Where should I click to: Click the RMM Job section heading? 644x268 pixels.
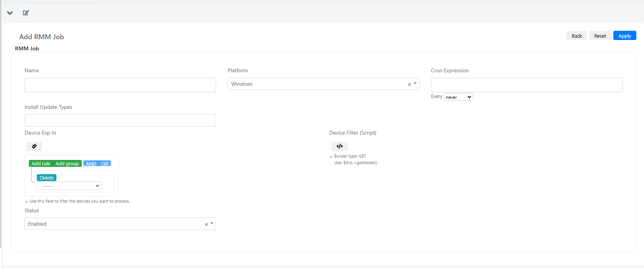coord(27,48)
